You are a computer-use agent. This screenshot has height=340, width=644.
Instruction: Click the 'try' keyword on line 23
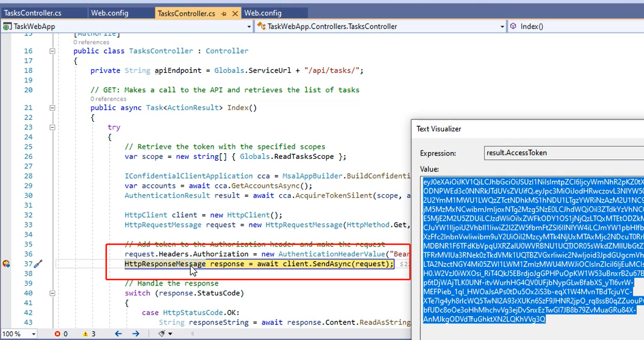(114, 127)
